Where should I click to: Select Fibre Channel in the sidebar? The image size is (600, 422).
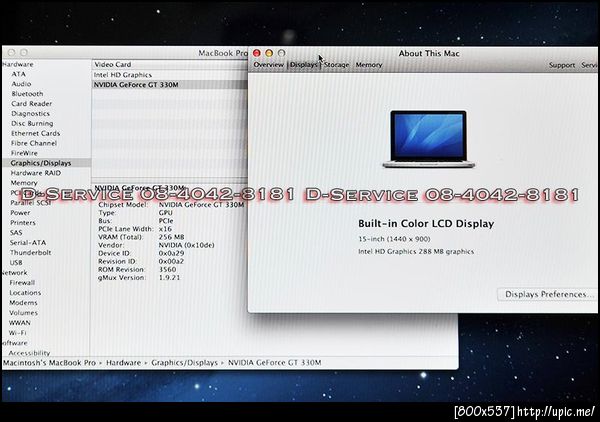coord(34,143)
